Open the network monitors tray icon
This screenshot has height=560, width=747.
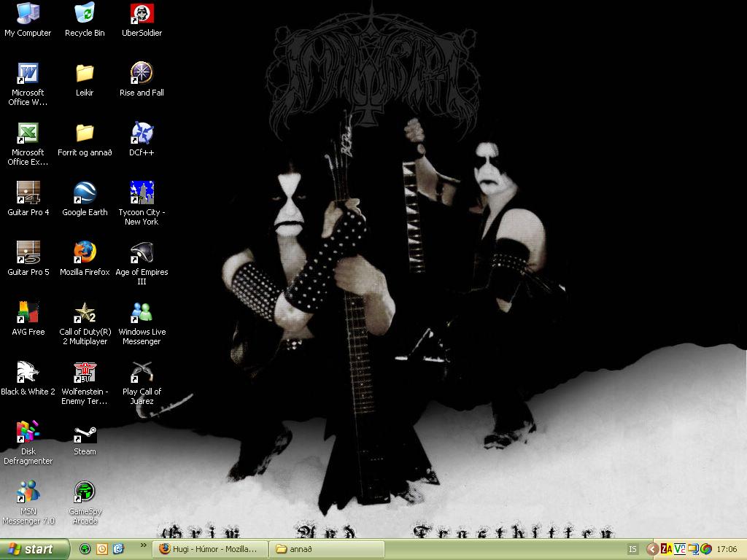[x=693, y=549]
